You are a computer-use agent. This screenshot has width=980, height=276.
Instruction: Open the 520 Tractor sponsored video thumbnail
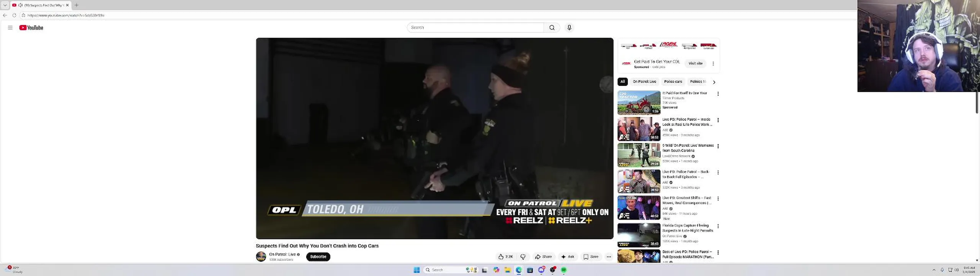point(639,103)
